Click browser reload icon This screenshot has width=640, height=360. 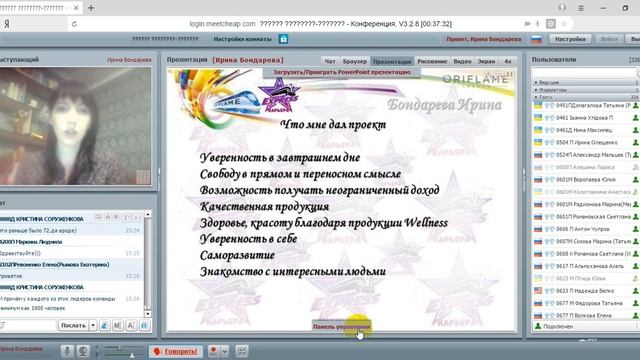74,24
